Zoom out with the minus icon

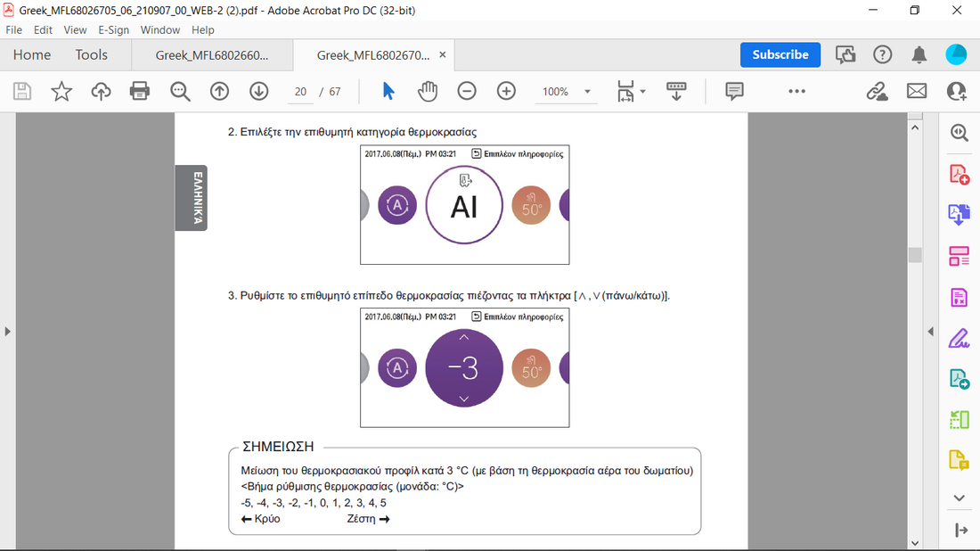[467, 91]
